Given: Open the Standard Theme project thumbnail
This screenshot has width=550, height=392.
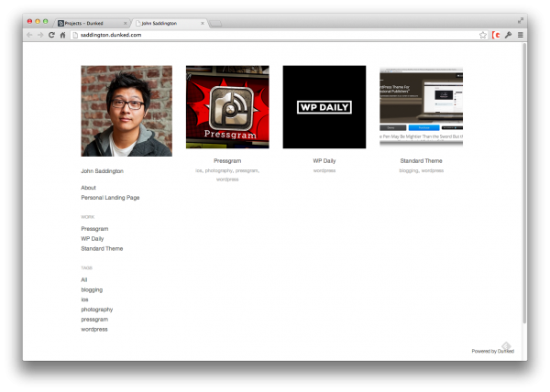Looking at the screenshot, I should point(422,107).
